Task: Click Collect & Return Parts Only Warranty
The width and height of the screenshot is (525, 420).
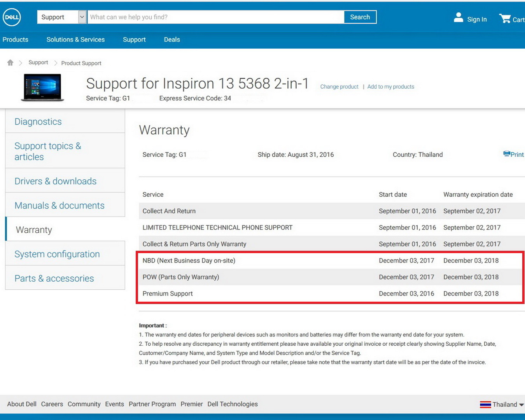Action: pyautogui.click(x=331, y=244)
